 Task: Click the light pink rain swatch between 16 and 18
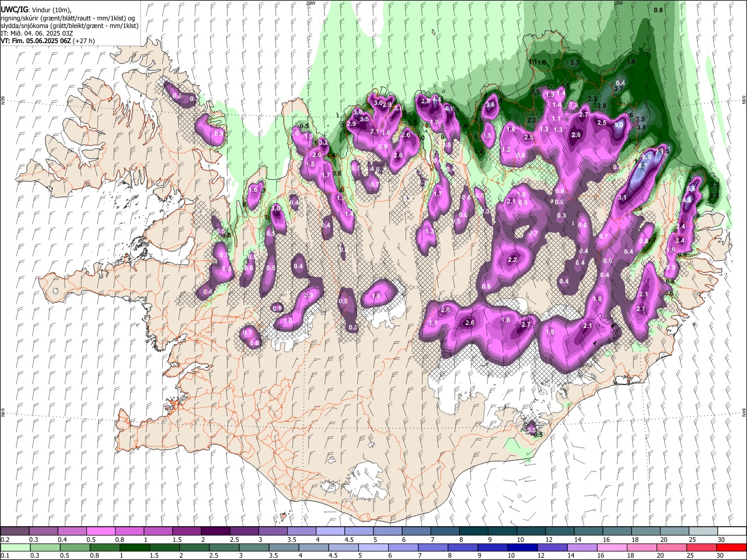tap(613, 548)
